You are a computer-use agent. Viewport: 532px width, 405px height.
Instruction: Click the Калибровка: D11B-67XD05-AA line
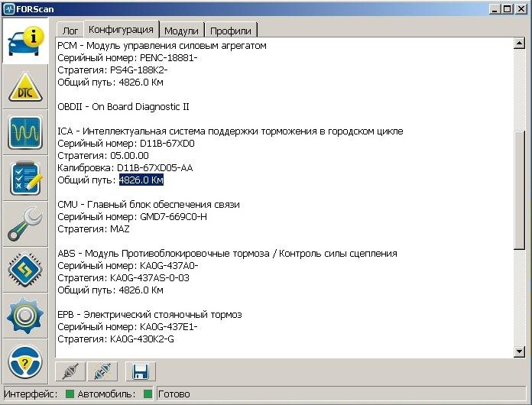click(x=125, y=167)
